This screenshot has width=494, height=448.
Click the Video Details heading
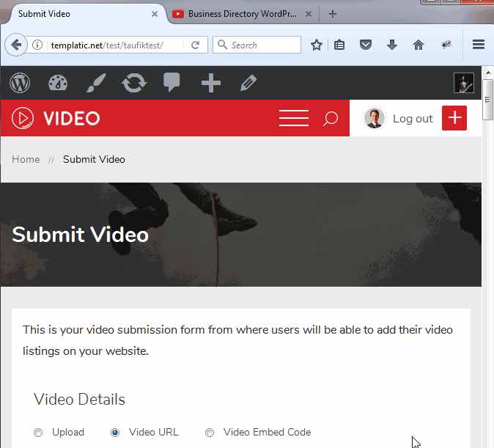pos(79,399)
